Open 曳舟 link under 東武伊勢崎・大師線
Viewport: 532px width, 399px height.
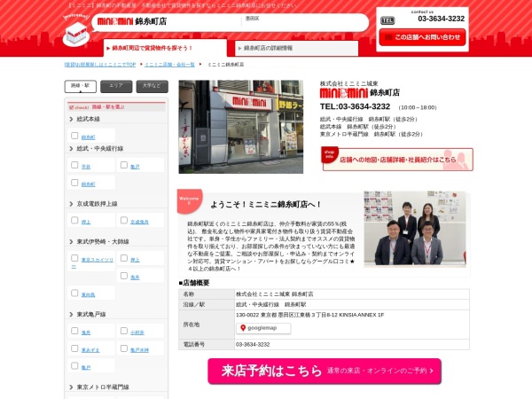click(135, 278)
